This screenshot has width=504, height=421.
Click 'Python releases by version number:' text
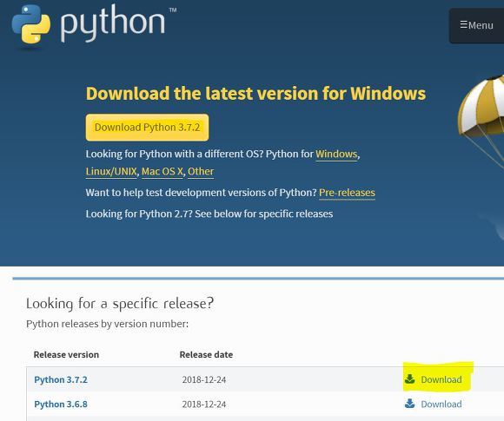[108, 324]
